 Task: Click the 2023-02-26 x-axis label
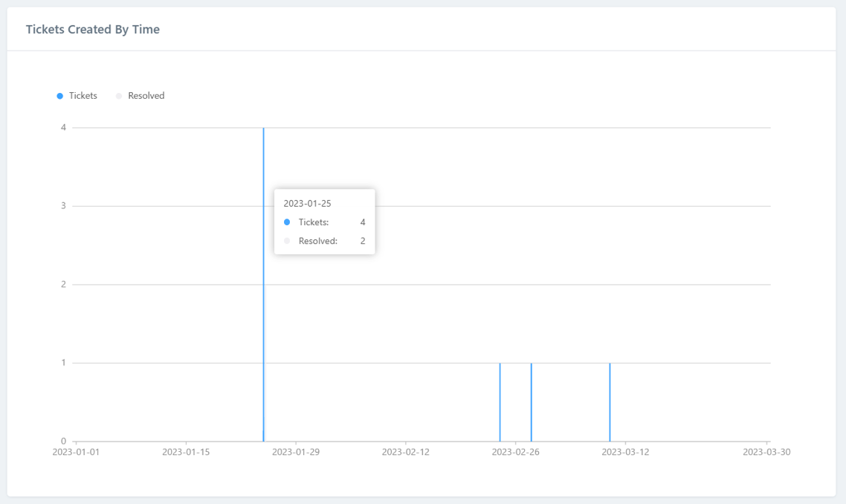516,452
